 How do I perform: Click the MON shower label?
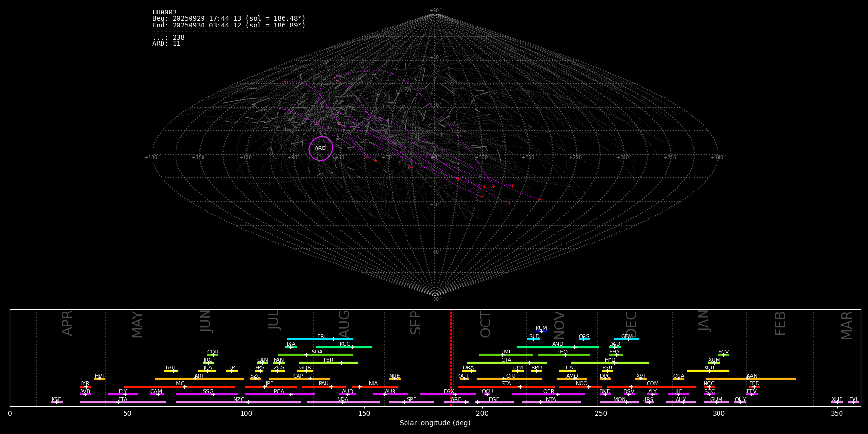[x=620, y=400]
